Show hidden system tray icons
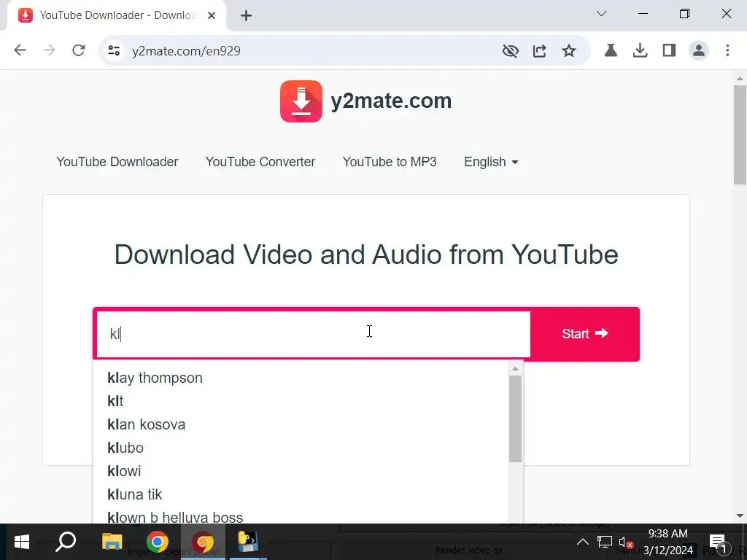Viewport: 747px width, 560px height. pos(582,542)
